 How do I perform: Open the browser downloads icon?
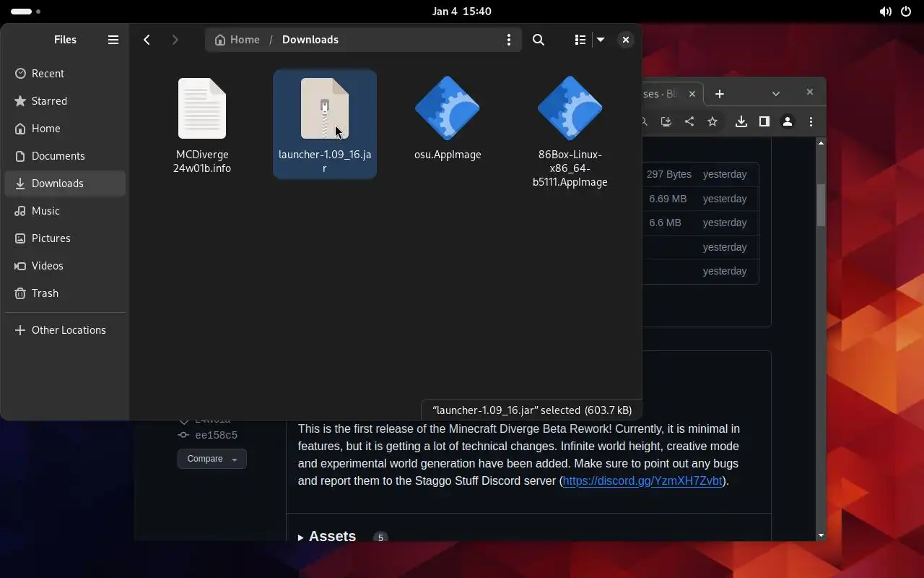741,122
